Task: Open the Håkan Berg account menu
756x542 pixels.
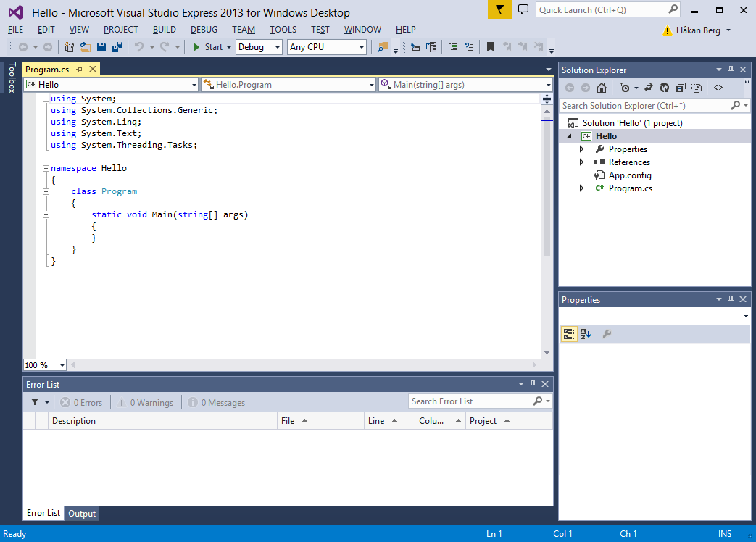Action: (x=703, y=30)
